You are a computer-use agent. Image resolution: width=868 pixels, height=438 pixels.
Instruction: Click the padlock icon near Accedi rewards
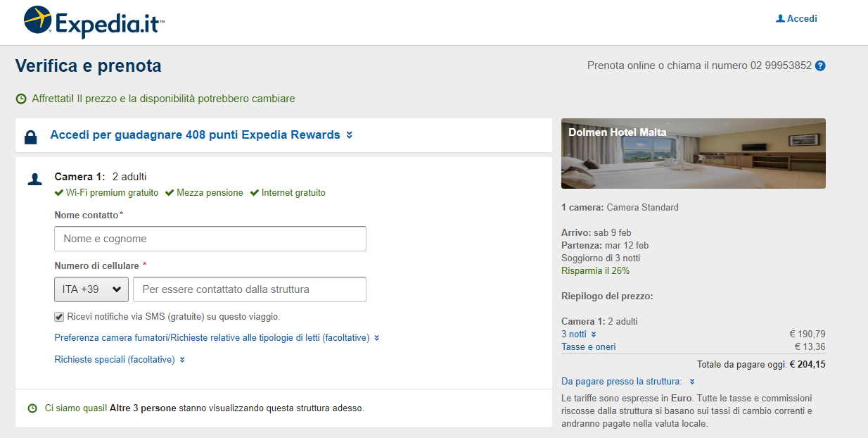point(30,137)
